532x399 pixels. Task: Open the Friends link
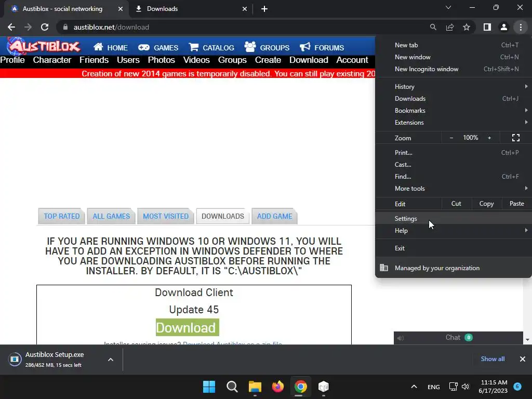point(94,60)
